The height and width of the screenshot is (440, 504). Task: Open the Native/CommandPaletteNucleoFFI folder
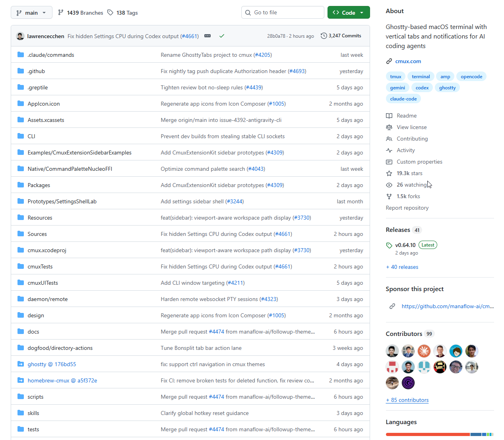point(70,169)
